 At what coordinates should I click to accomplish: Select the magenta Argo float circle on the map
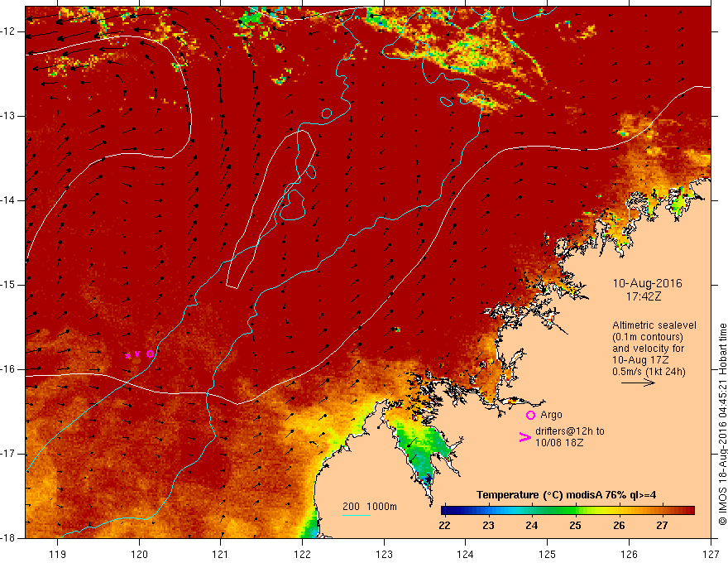coord(150,354)
